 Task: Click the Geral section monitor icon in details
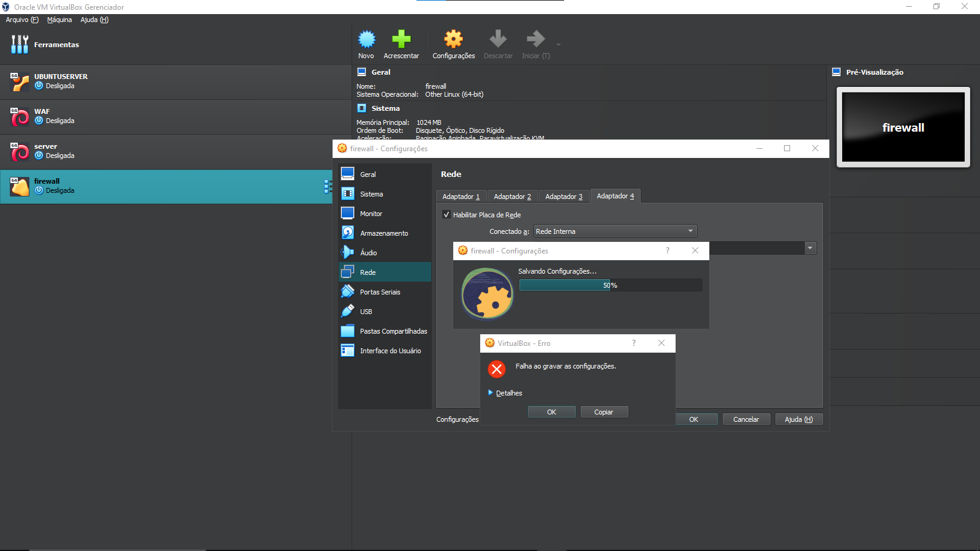pos(362,72)
